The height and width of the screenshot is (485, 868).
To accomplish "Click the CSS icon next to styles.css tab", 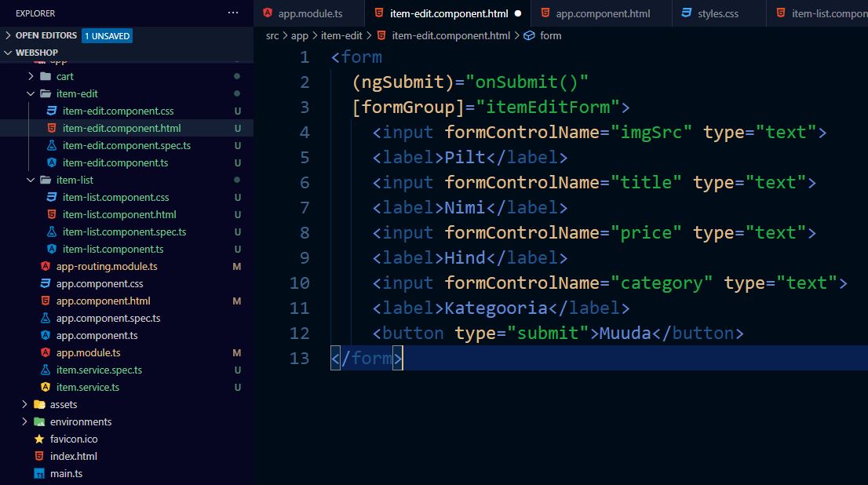I will (689, 13).
